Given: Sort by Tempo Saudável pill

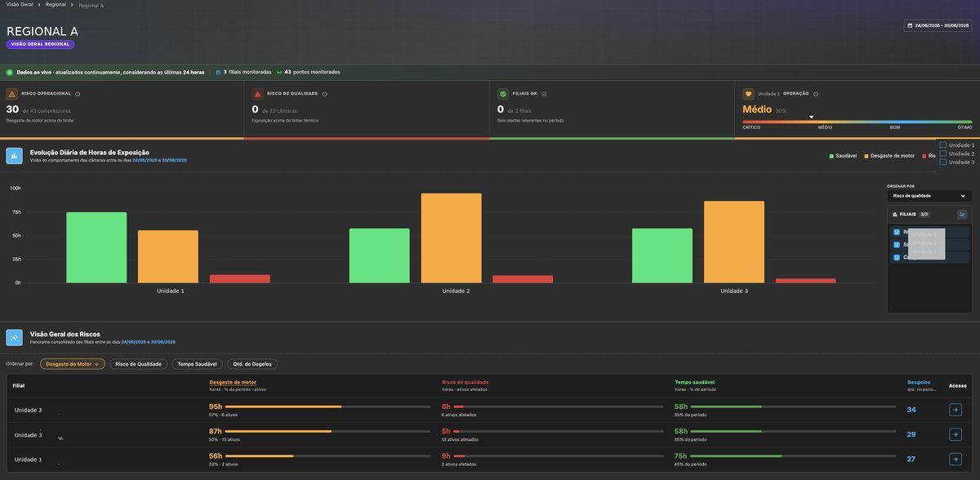Looking at the screenshot, I should pos(197,364).
